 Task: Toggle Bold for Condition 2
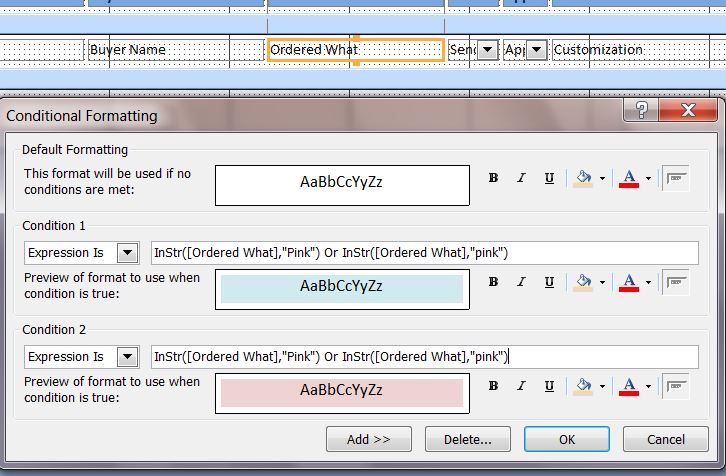494,386
